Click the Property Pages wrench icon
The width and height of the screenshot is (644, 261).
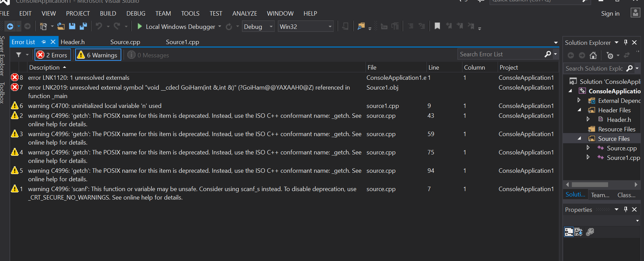[590, 232]
